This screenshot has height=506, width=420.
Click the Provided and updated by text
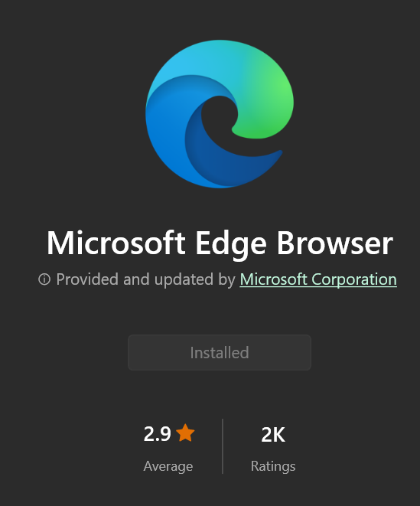pos(145,279)
